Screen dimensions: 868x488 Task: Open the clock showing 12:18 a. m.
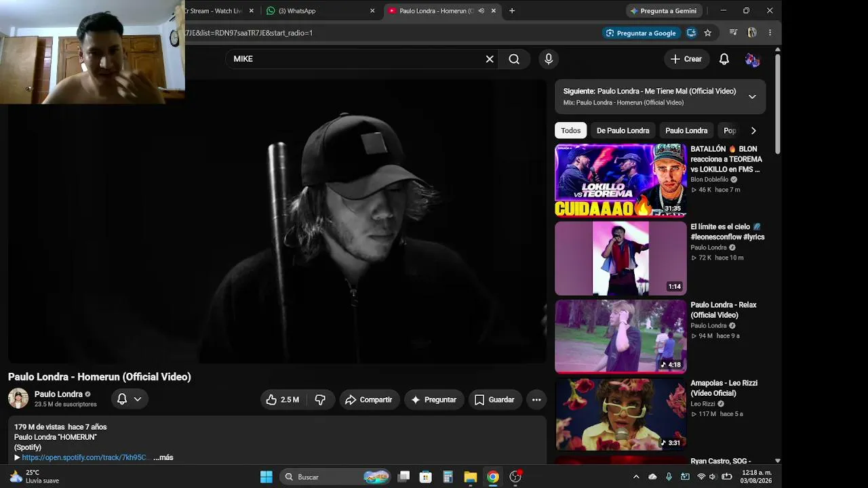coord(756,476)
